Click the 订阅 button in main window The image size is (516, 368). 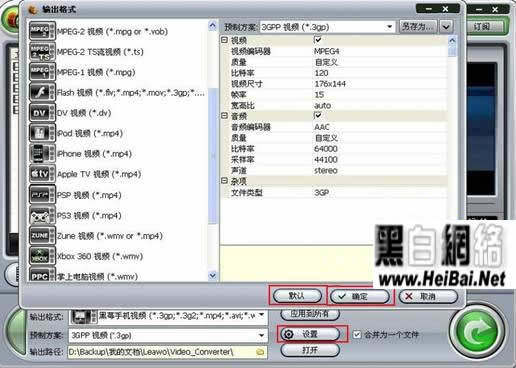coord(483,27)
